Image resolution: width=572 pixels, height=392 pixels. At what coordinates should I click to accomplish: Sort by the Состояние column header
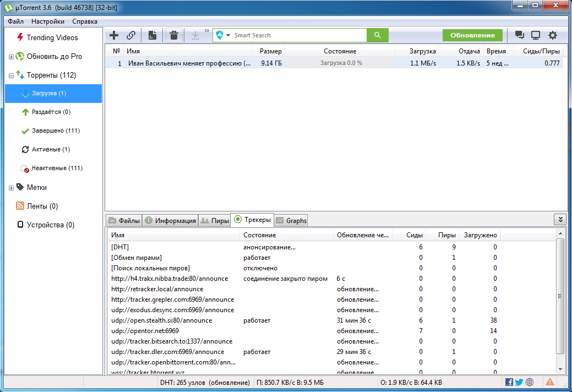pos(340,51)
